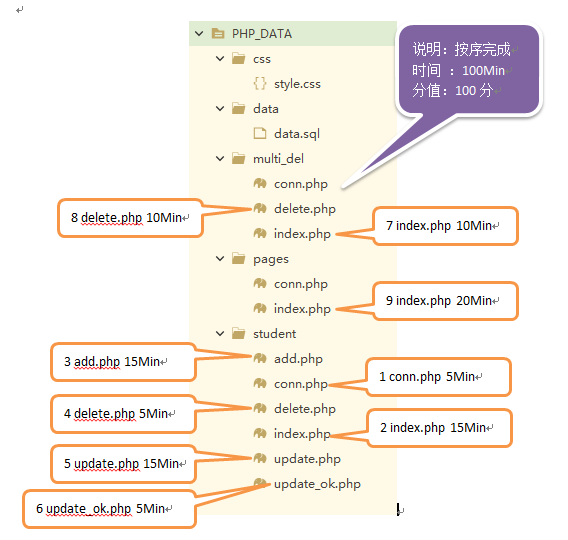Image resolution: width=568 pixels, height=540 pixels.
Task: Select index.php under multi_del
Action: coord(302,234)
